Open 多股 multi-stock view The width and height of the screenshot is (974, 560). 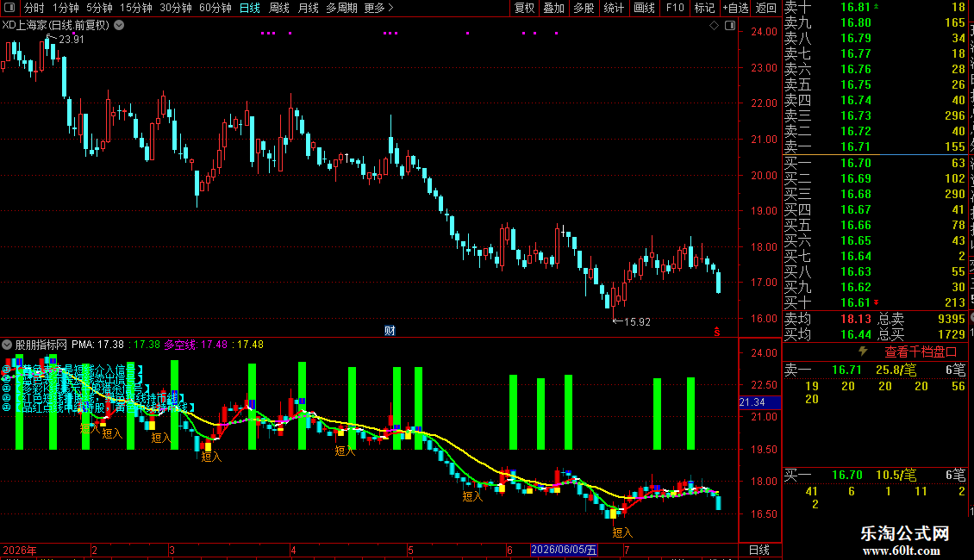[584, 8]
